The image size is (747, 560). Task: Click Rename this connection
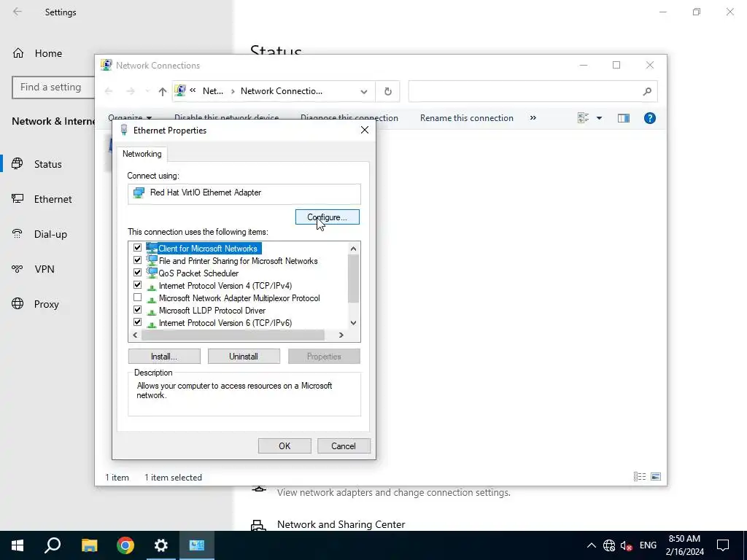466,118
